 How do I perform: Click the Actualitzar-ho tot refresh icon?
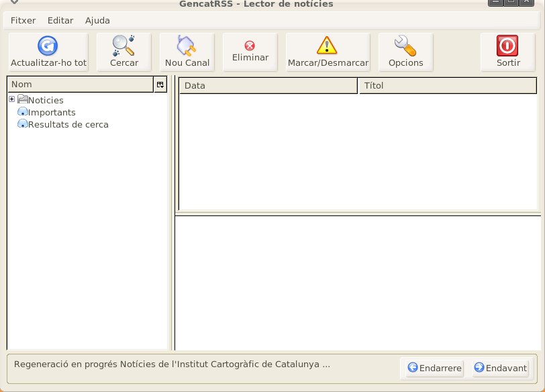pyautogui.click(x=48, y=46)
